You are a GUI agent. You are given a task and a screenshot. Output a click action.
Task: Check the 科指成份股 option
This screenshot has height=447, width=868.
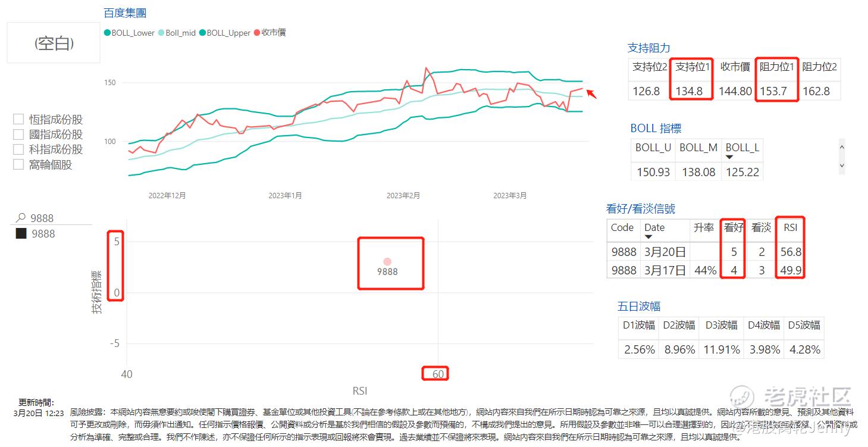pyautogui.click(x=18, y=149)
